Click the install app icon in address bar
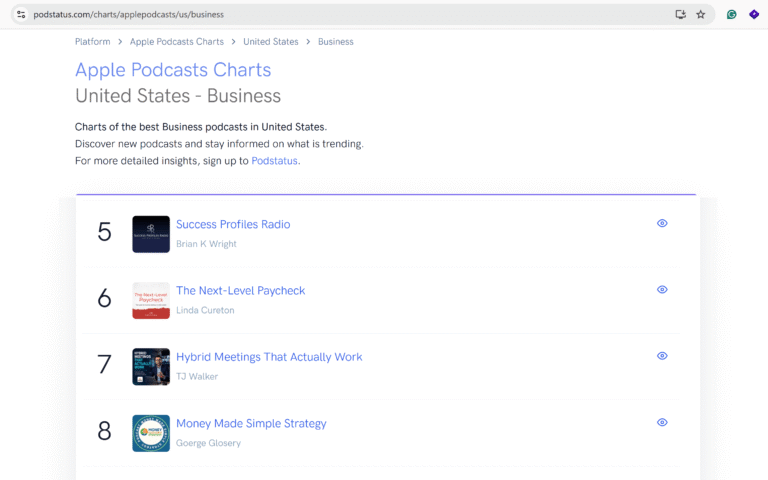 (x=680, y=15)
